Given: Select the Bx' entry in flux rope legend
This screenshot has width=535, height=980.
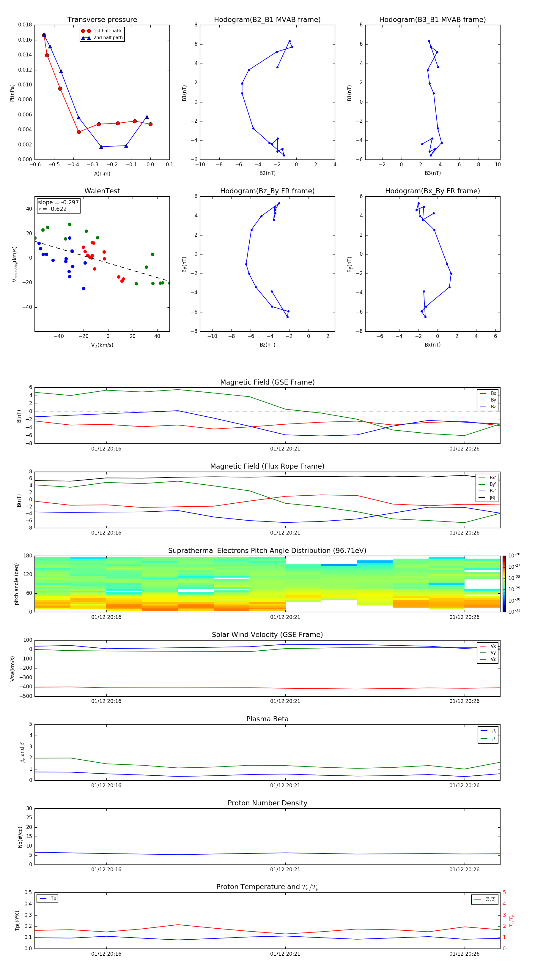Looking at the screenshot, I should 487,478.
